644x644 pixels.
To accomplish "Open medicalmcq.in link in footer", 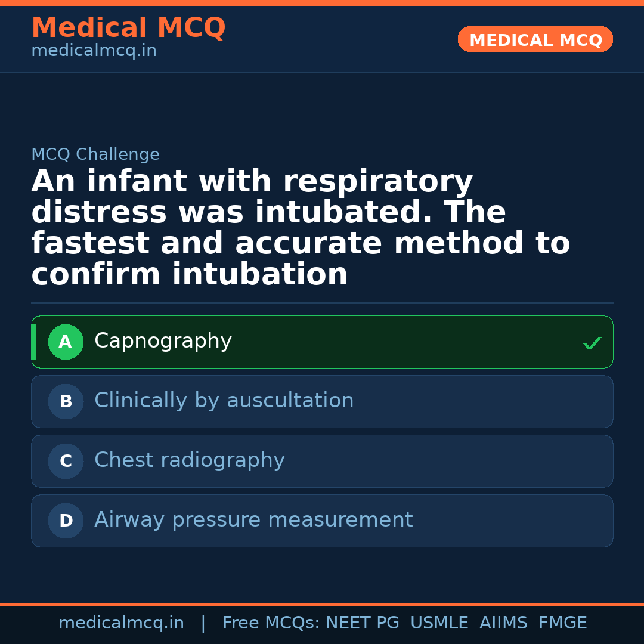I will 121,623.
